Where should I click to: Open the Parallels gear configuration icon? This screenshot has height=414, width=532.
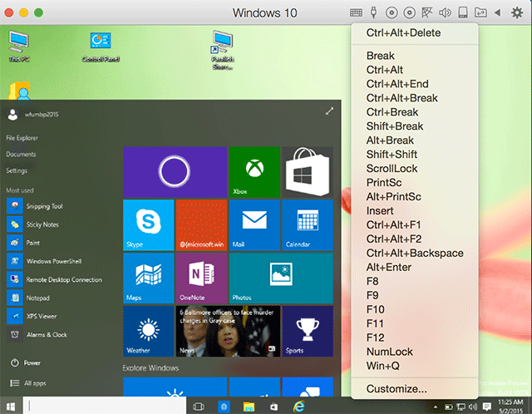[517, 13]
